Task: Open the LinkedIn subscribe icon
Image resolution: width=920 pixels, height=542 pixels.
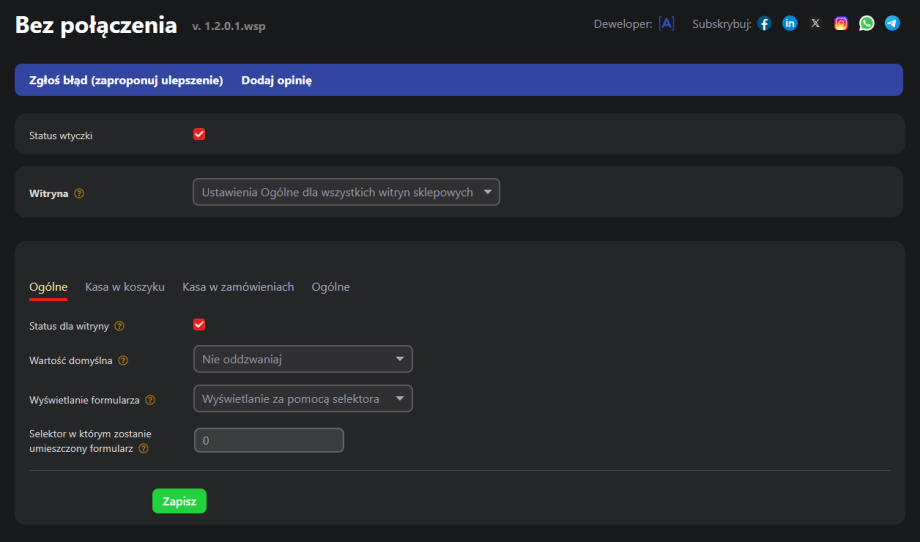Action: (x=790, y=24)
